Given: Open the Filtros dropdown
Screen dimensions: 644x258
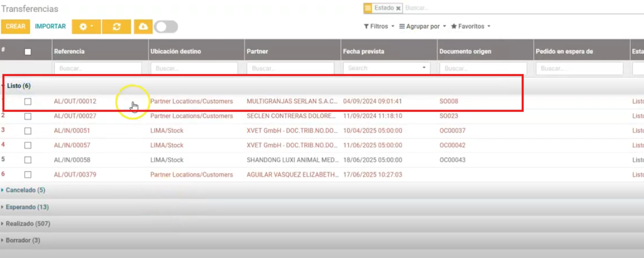Looking at the screenshot, I should click(379, 27).
